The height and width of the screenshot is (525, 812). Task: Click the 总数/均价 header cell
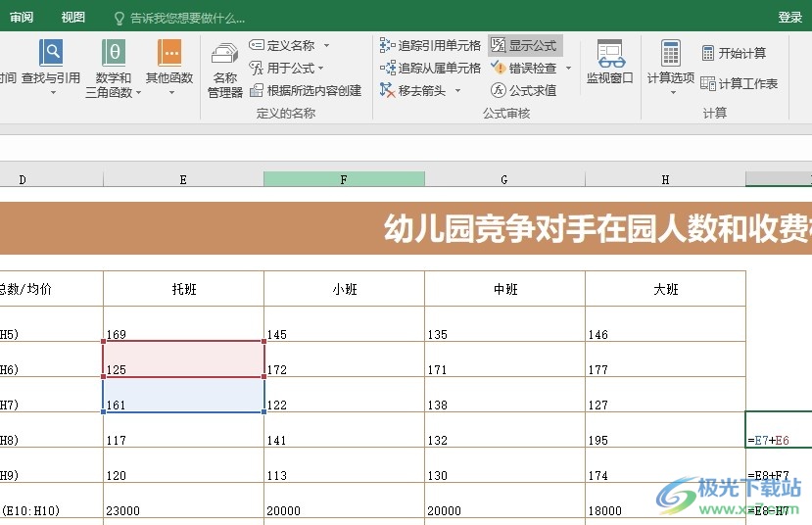52,288
